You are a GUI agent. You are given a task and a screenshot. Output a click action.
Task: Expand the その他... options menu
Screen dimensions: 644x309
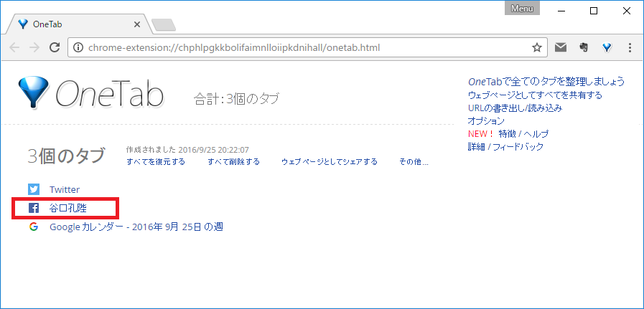414,161
